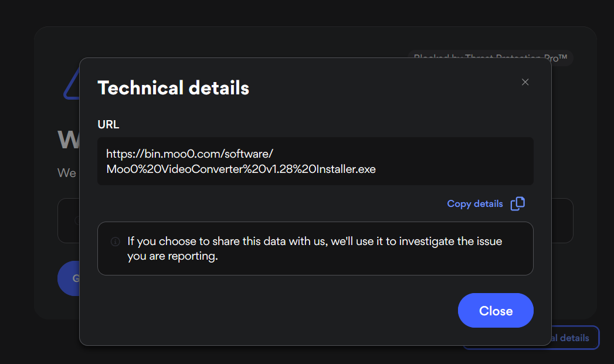
Task: Click the outlined box edge right of dialog
Action: tap(563, 221)
